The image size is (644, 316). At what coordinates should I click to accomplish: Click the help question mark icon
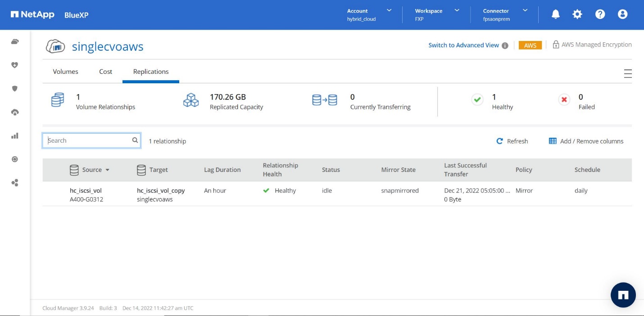click(x=600, y=14)
